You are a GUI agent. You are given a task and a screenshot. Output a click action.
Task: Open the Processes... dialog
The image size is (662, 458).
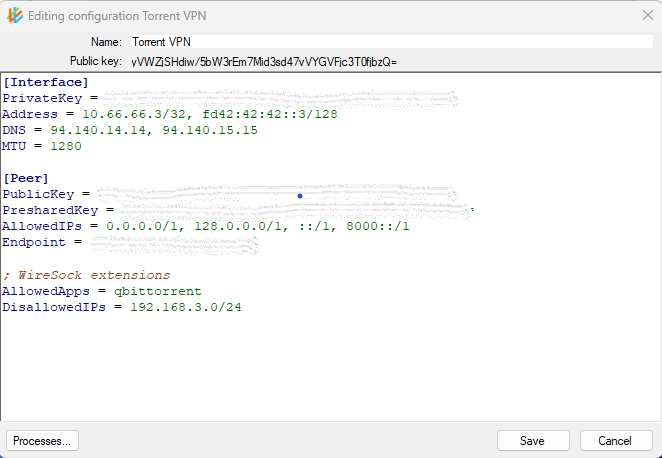click(42, 441)
